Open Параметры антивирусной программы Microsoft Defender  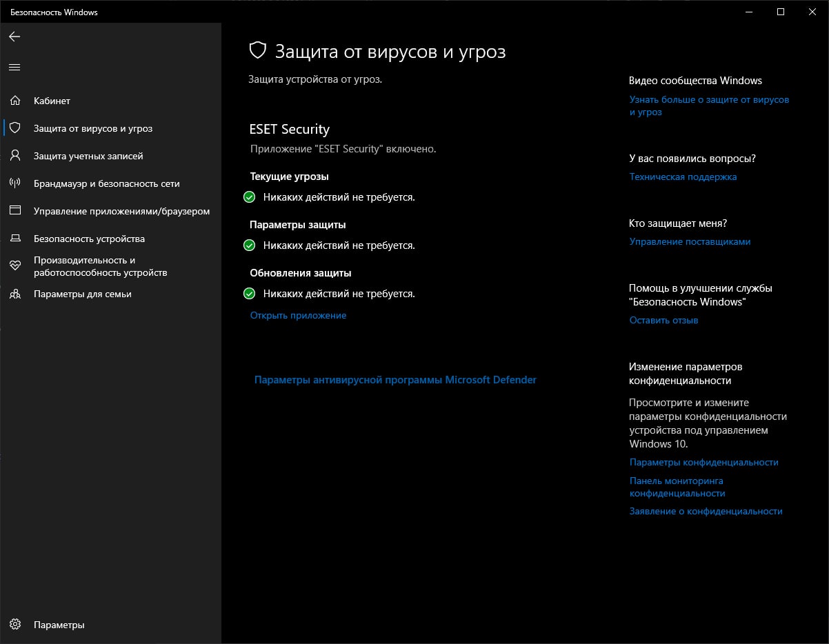click(395, 379)
